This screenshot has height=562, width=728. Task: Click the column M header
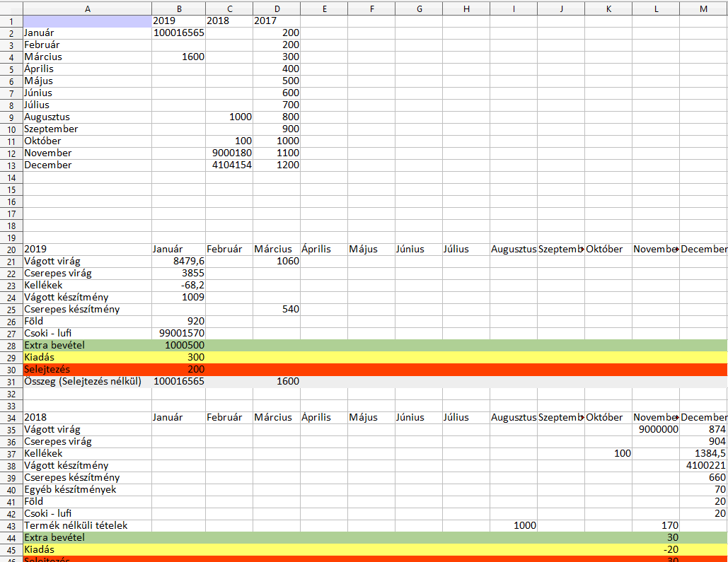pos(703,8)
